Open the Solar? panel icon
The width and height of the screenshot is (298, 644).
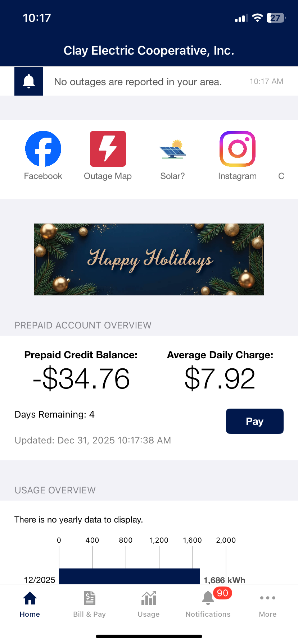point(173,149)
